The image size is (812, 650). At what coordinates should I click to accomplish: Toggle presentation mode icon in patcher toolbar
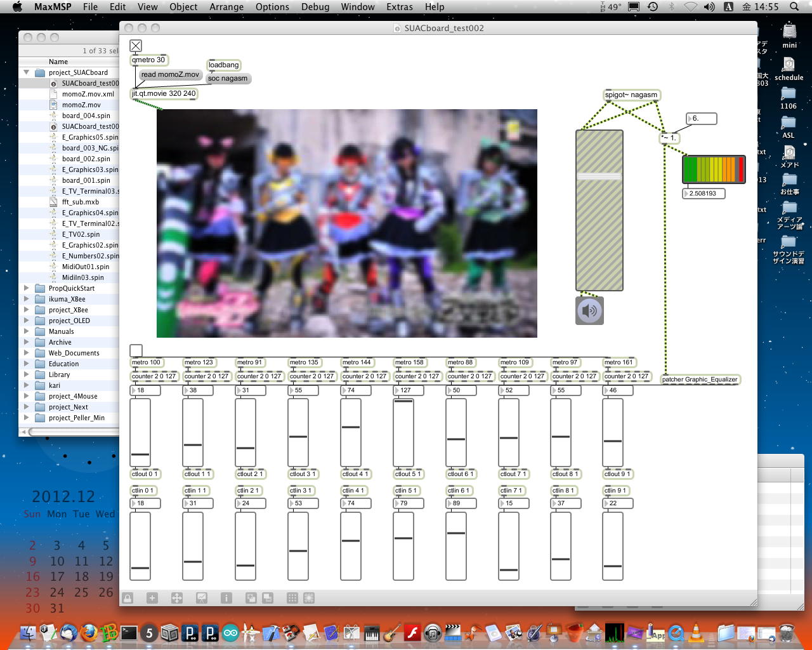coord(202,598)
